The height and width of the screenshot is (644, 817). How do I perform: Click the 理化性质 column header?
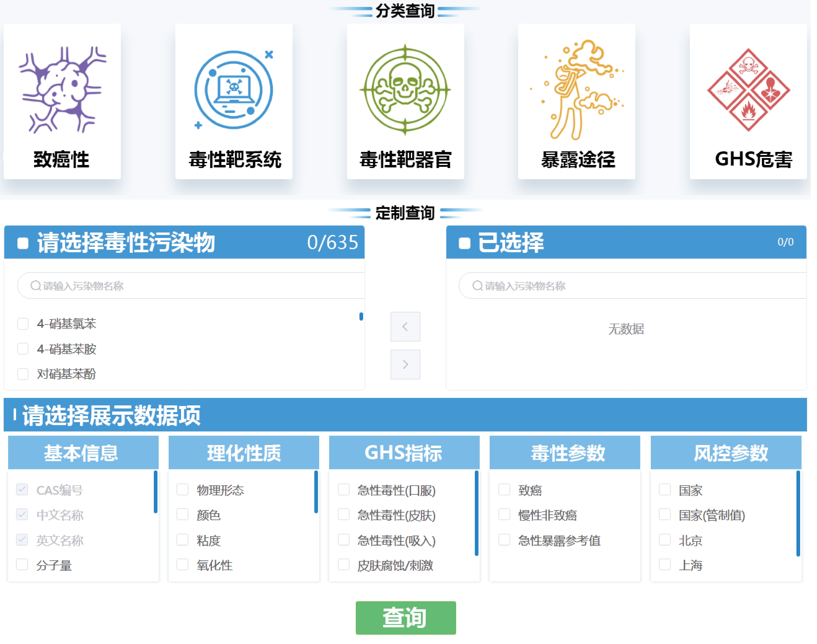[244, 452]
